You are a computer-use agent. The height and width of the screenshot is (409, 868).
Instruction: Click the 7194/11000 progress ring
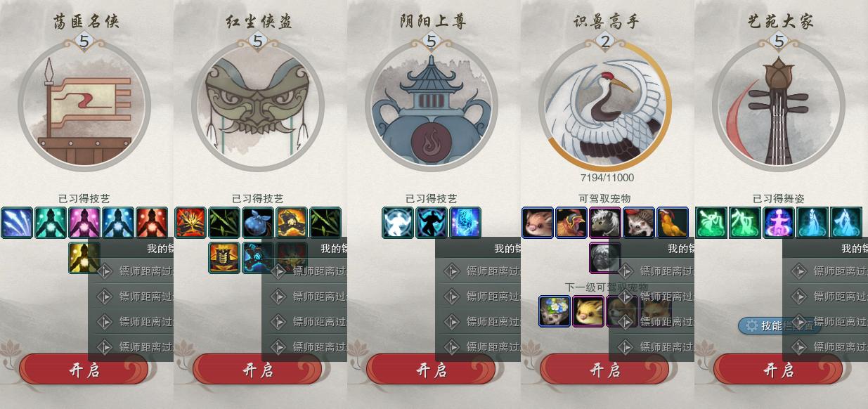605,105
